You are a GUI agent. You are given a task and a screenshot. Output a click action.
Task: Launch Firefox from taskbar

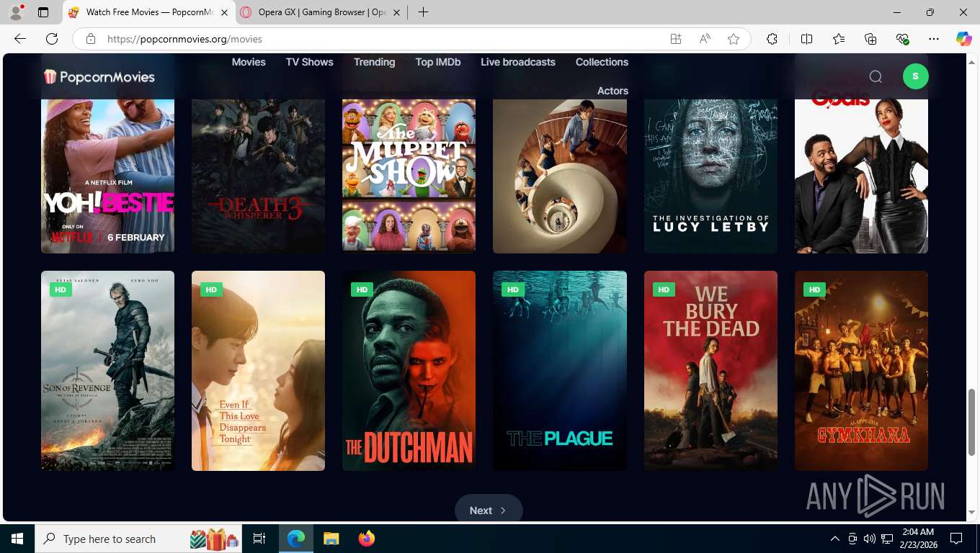click(x=367, y=539)
